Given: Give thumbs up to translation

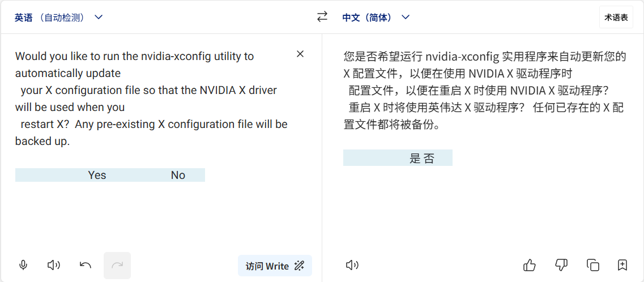Looking at the screenshot, I should pos(530,265).
